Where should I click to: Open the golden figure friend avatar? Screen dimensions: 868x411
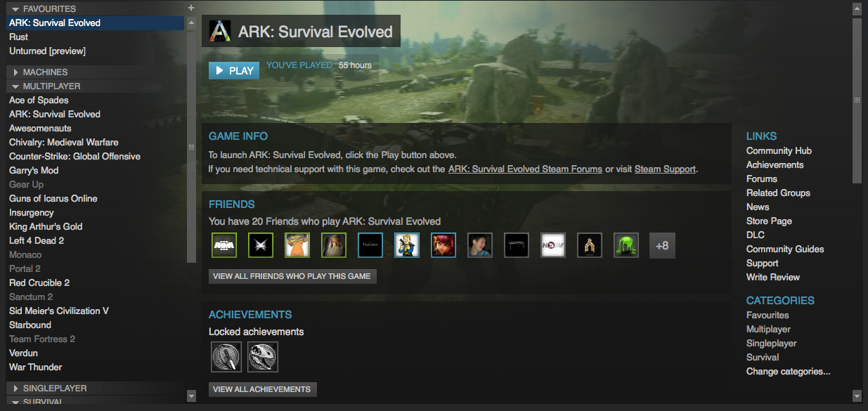coord(590,245)
